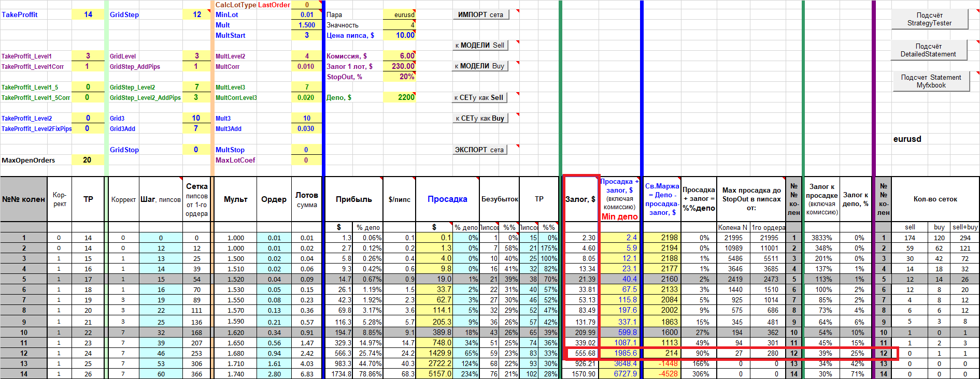Click the к МОДЕЛИ Buy button
Viewport: 980px width, 379px height.
point(480,66)
